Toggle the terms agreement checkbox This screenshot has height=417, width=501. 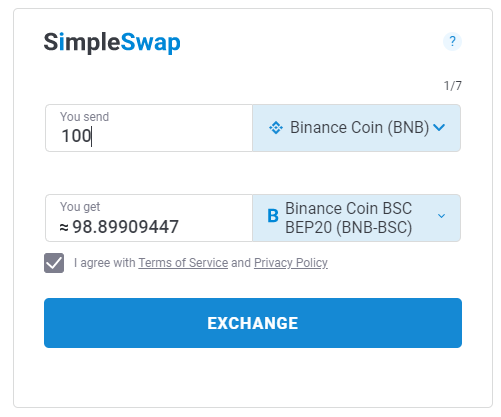54,263
